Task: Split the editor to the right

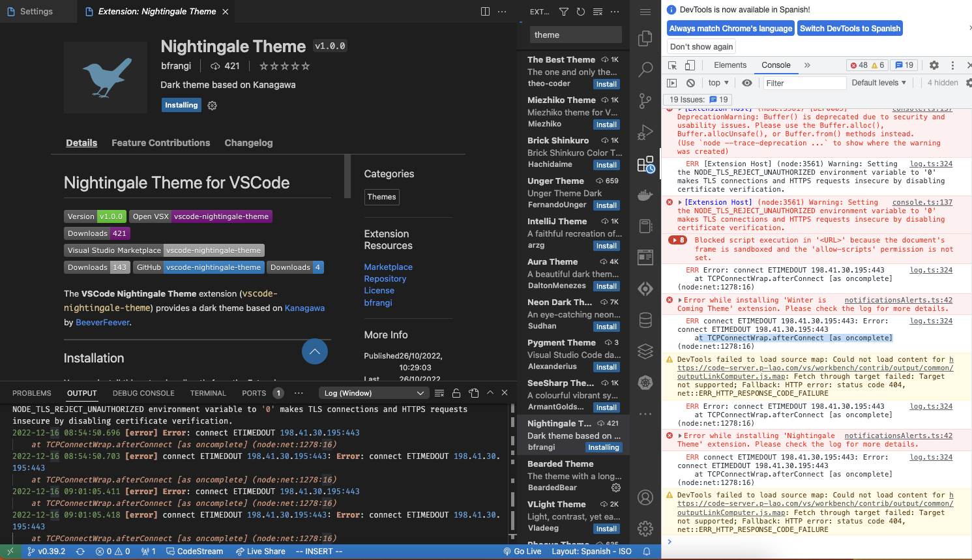Action: coord(485,12)
